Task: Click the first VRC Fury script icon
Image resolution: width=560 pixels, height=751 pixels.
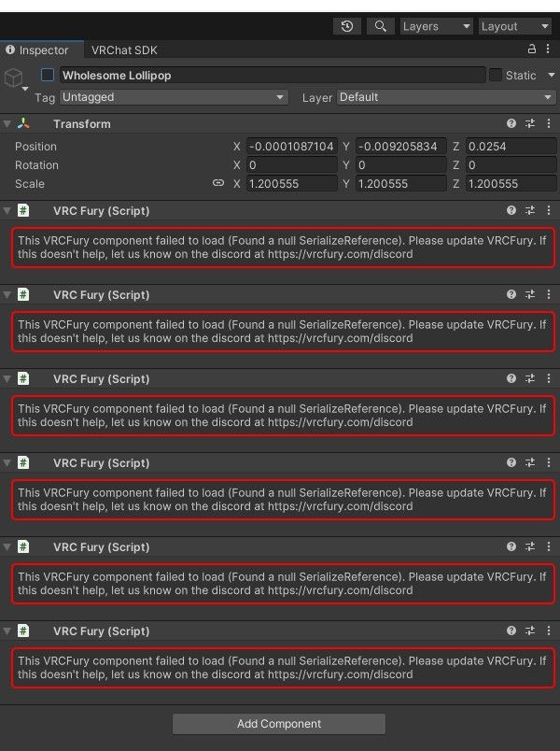Action: coord(23,210)
